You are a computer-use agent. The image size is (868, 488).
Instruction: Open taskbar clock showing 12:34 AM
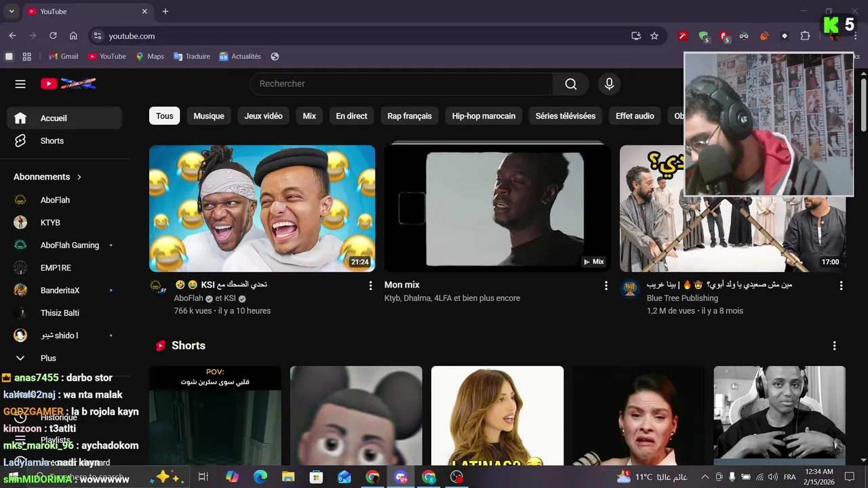(819, 477)
